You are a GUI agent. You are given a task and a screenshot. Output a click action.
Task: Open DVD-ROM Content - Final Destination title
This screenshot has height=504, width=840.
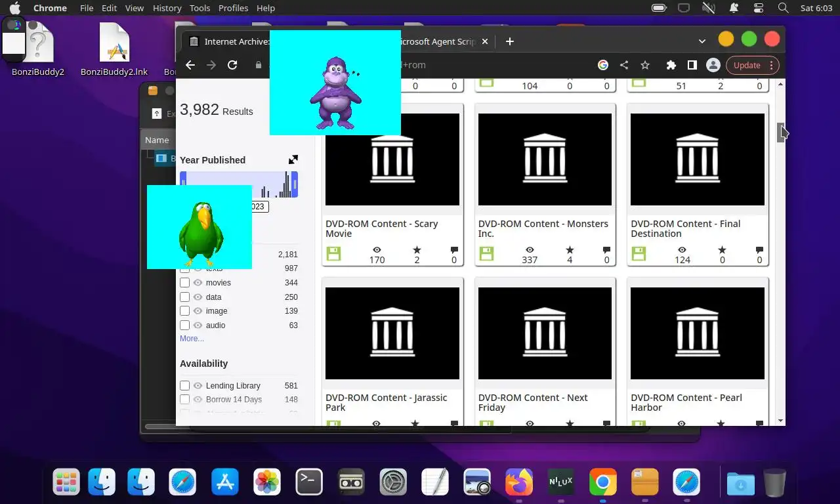pyautogui.click(x=686, y=228)
